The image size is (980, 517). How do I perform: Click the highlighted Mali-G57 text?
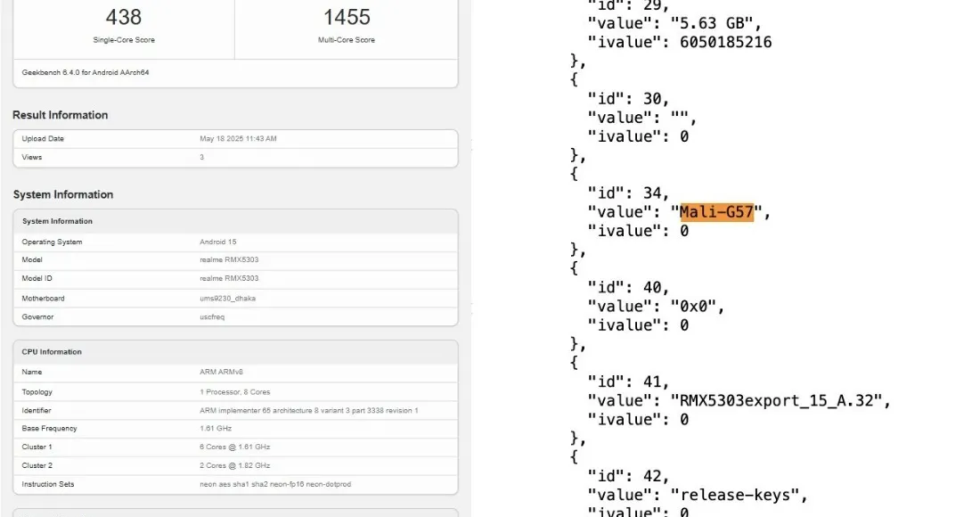(716, 212)
